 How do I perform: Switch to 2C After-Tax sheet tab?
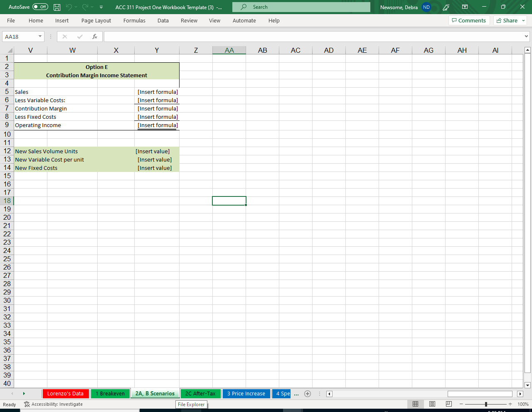pyautogui.click(x=200, y=393)
